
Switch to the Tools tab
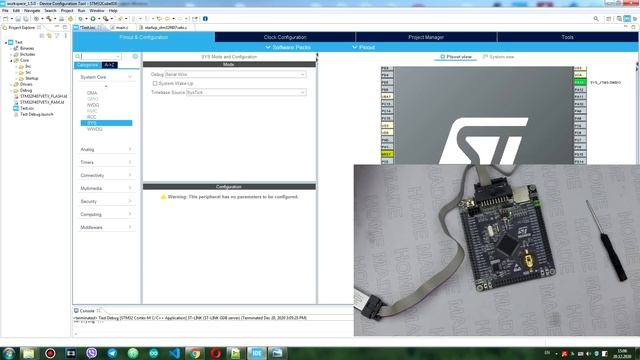click(567, 37)
